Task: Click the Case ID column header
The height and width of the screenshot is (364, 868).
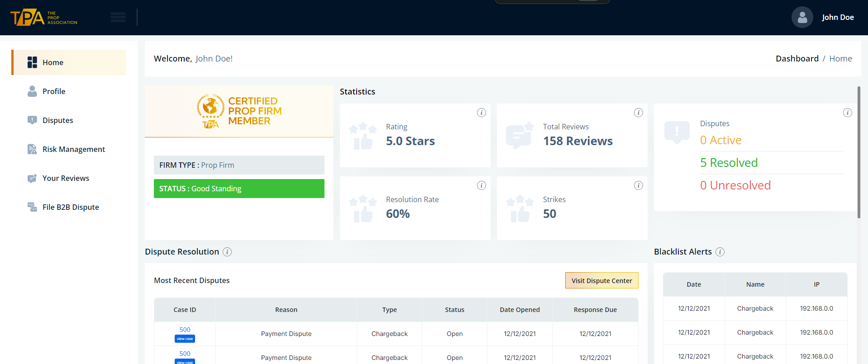Action: pos(185,310)
